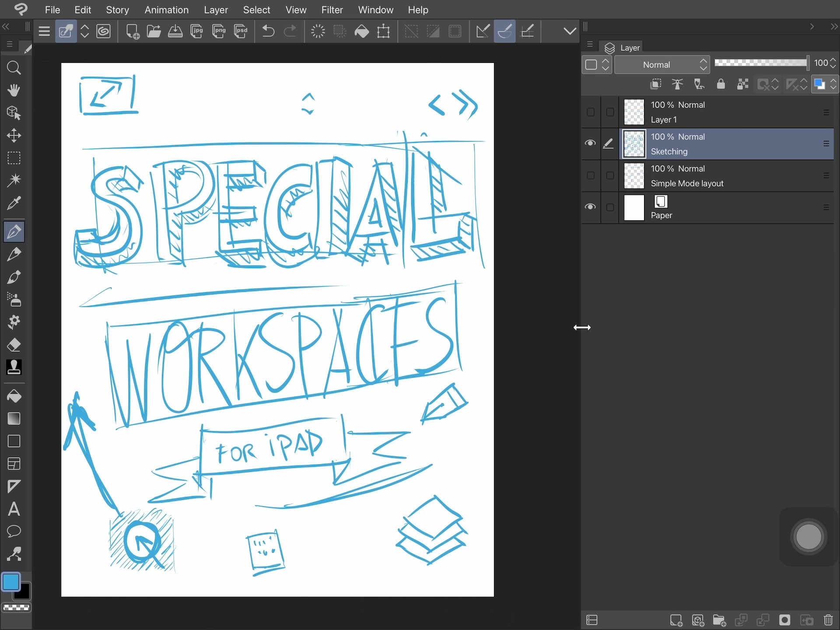The height and width of the screenshot is (630, 840).
Task: Select the blue main color swatch
Action: click(10, 582)
